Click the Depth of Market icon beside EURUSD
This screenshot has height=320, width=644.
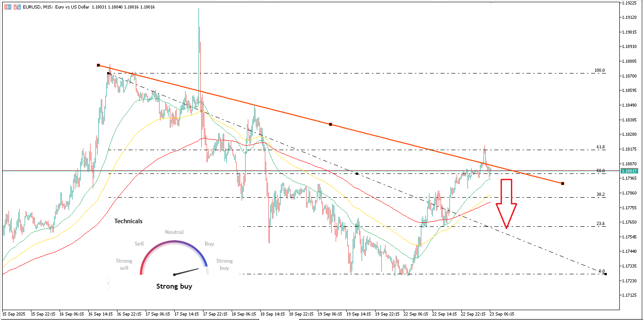[x=8, y=7]
